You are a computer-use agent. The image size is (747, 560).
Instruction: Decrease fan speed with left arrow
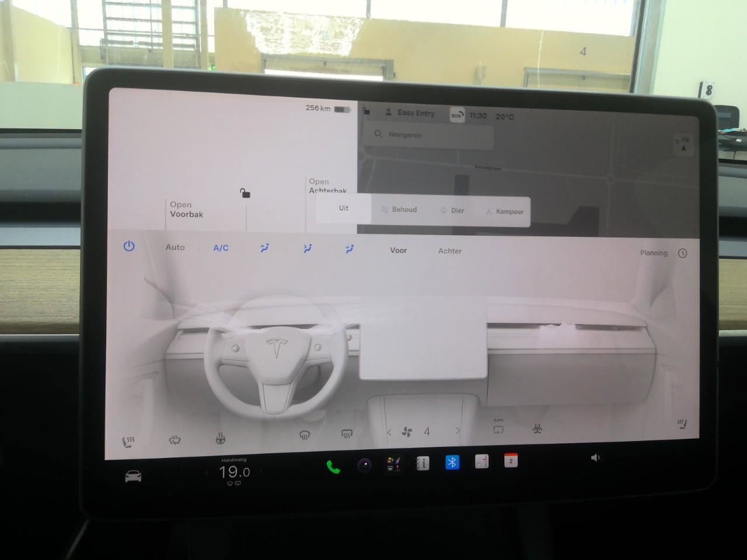click(x=389, y=432)
